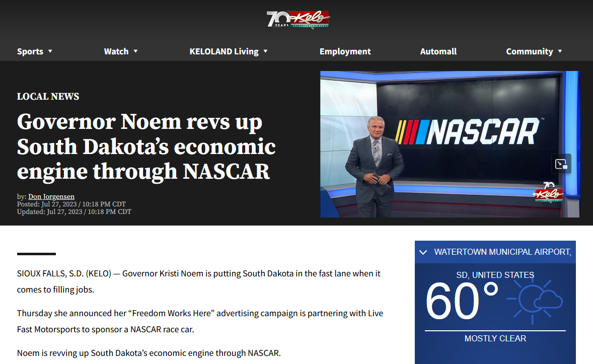Open the LOCAL NEWS category link

pyautogui.click(x=48, y=97)
